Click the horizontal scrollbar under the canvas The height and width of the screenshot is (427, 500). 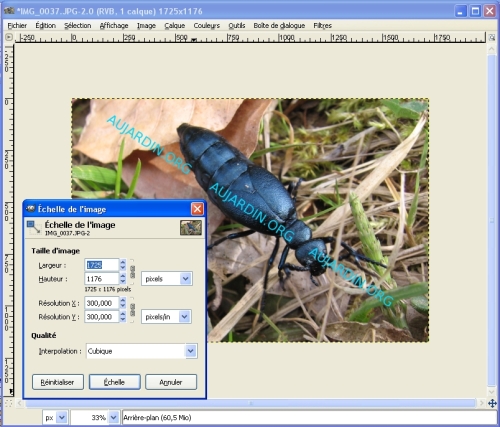tap(251, 404)
